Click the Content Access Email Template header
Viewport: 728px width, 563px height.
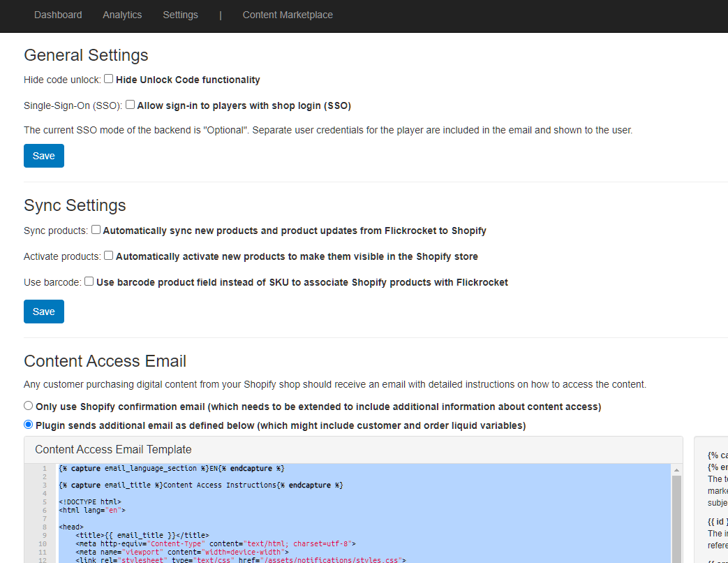113,450
